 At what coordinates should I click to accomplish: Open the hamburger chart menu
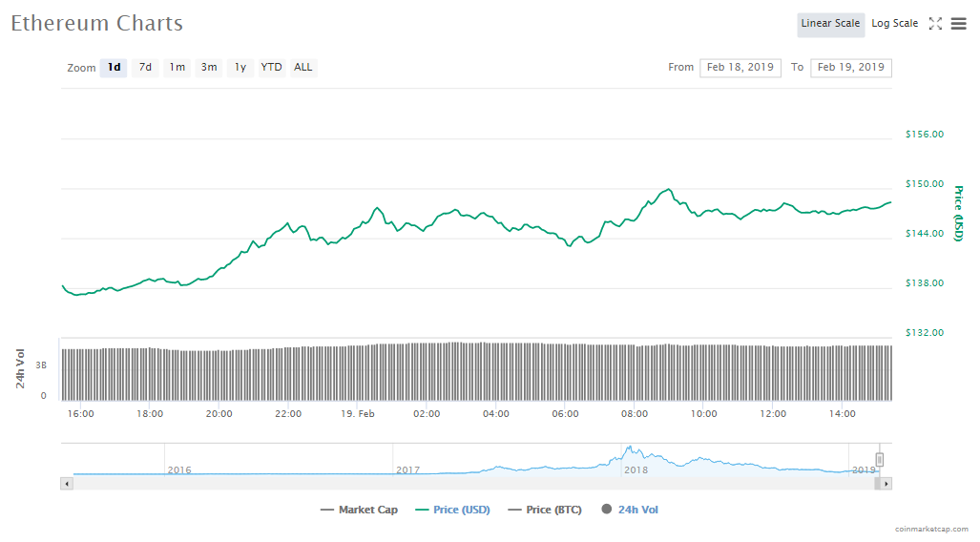click(x=958, y=24)
